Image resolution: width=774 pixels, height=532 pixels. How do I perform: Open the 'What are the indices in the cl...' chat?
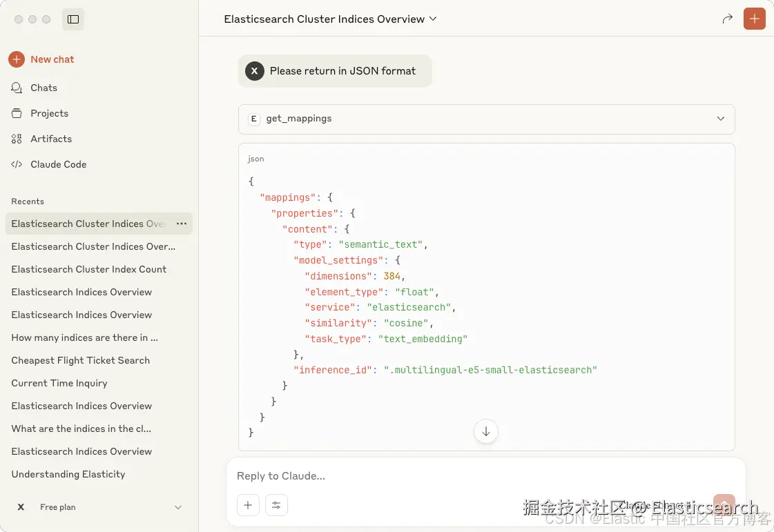(x=81, y=428)
